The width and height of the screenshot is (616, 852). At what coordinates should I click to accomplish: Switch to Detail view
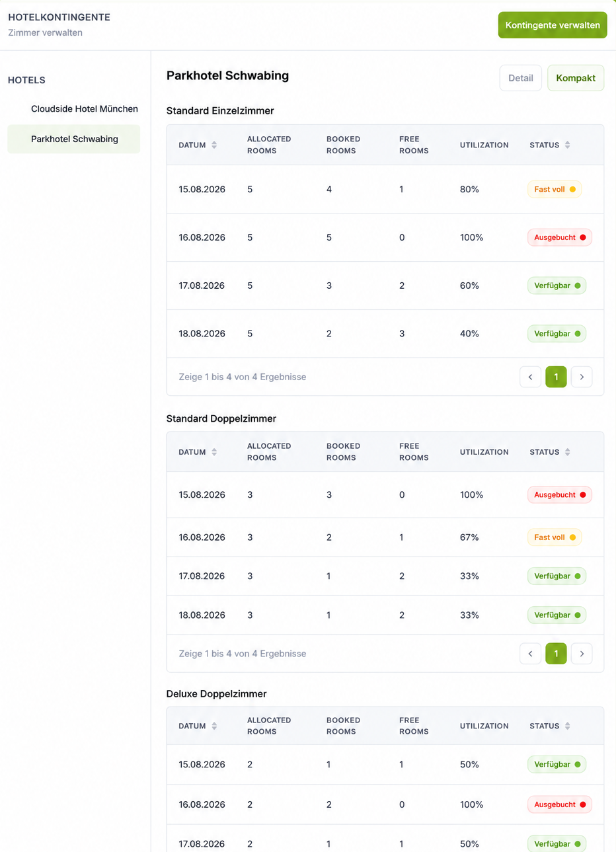pyautogui.click(x=521, y=78)
